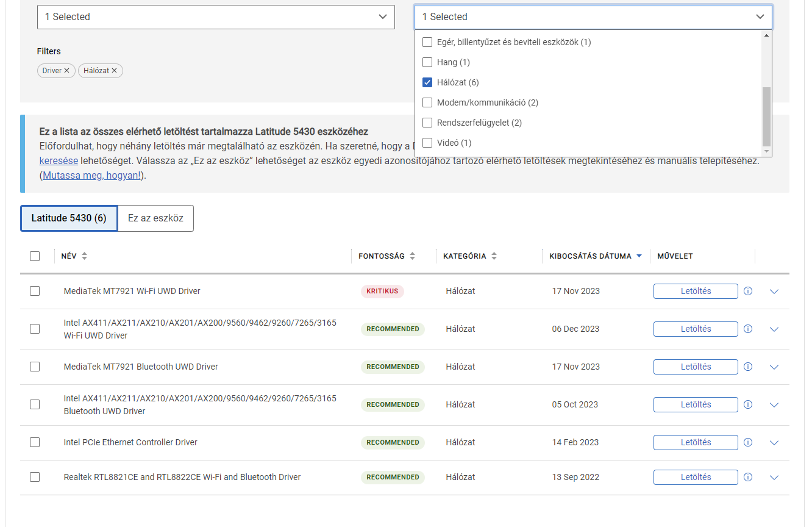Image resolution: width=812 pixels, height=527 pixels.
Task: Select Intel AX411 Wi-Fi UWD Driver row checkbox
Action: point(35,329)
